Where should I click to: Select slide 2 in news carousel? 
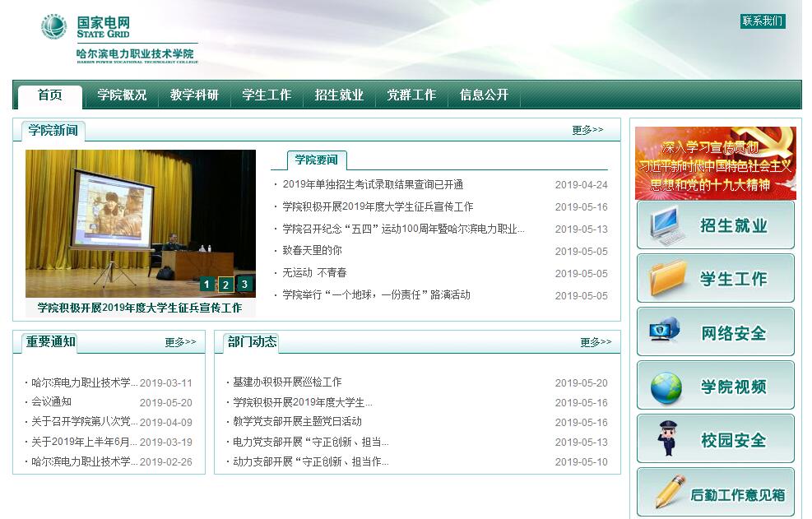coord(225,285)
